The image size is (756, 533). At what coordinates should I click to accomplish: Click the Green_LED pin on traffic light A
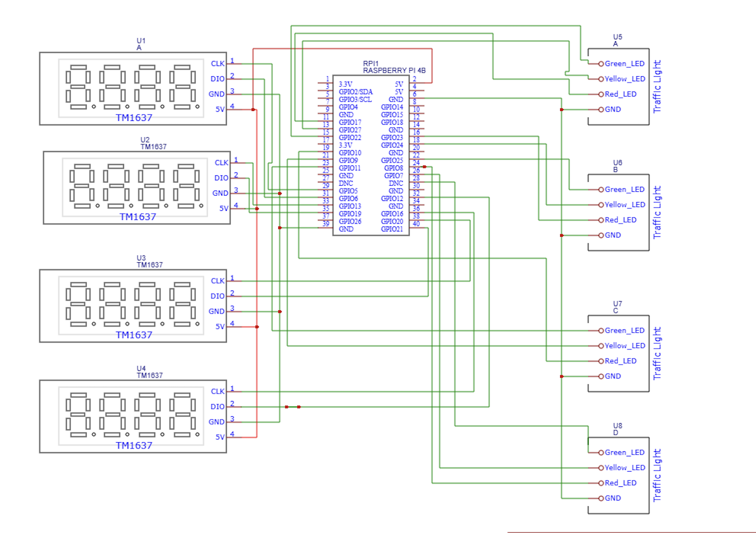[x=601, y=64]
